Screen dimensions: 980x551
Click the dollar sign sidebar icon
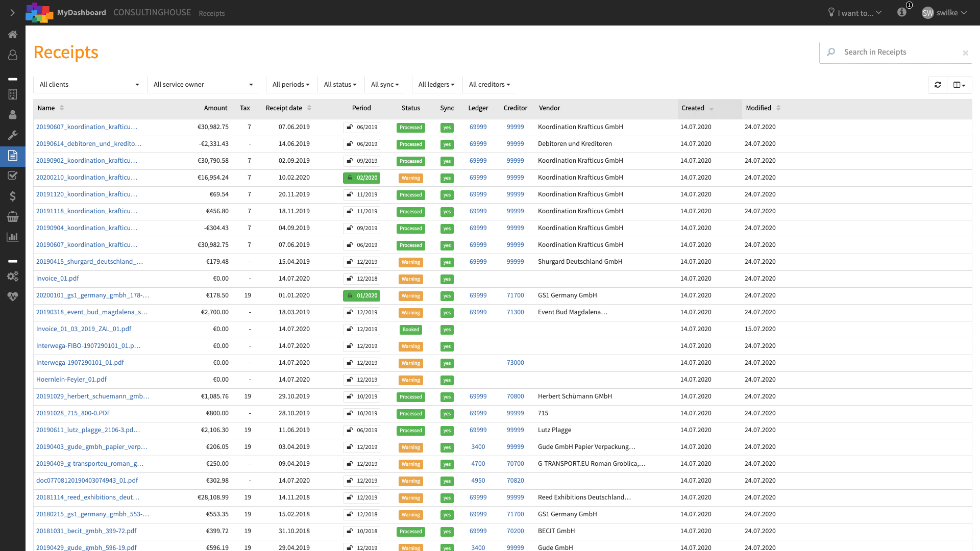click(13, 196)
